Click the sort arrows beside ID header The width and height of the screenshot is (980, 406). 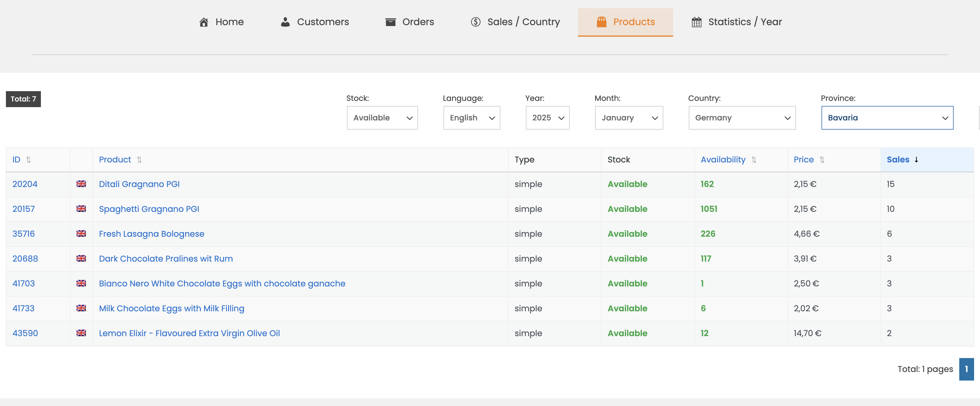[28, 160]
